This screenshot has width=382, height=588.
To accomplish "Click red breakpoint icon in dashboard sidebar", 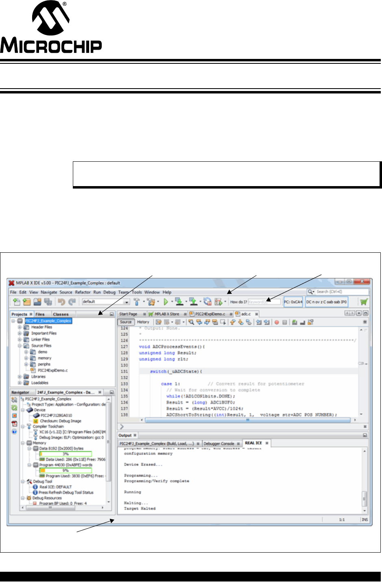I will pos(14,416).
